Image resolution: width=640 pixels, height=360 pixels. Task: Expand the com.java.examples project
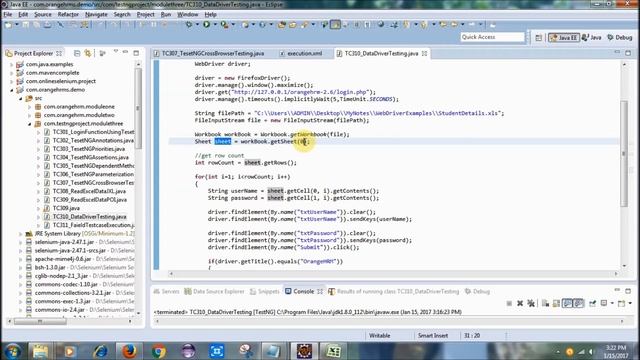click(x=12, y=64)
